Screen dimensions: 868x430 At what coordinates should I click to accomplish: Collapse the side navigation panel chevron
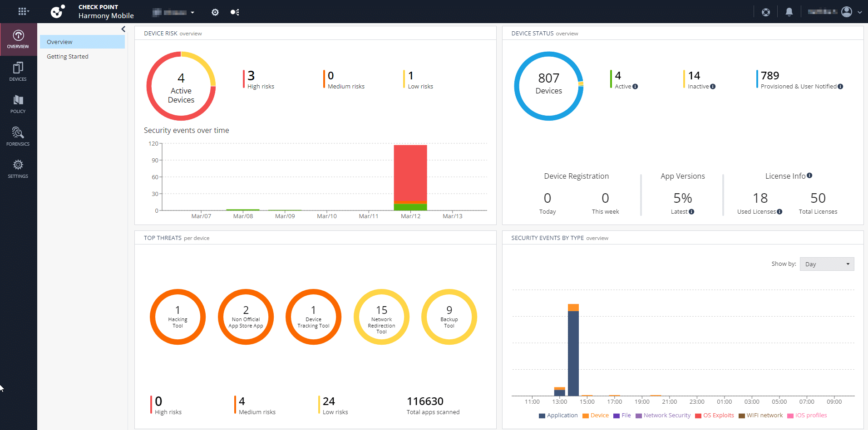[x=123, y=29]
